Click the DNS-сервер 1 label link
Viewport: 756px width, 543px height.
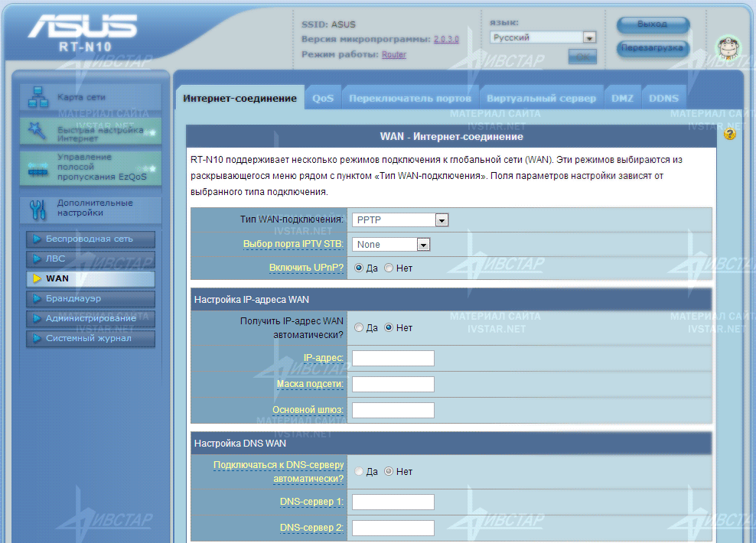(x=311, y=502)
